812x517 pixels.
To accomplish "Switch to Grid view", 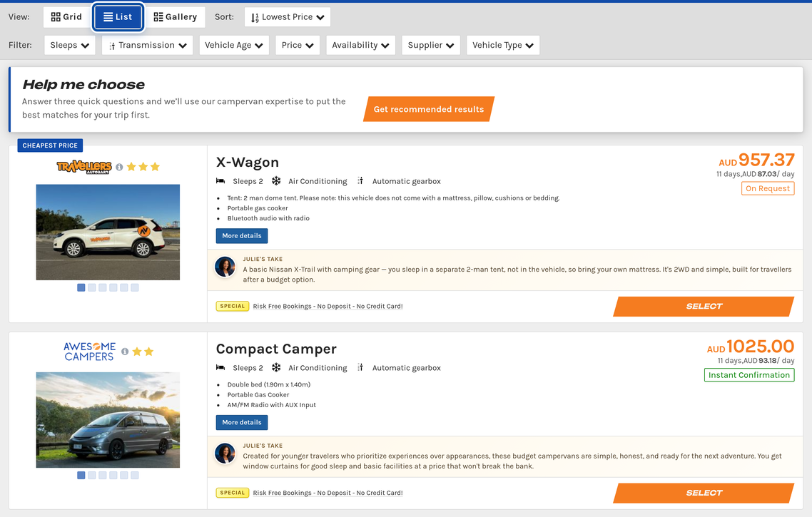I will [x=66, y=17].
